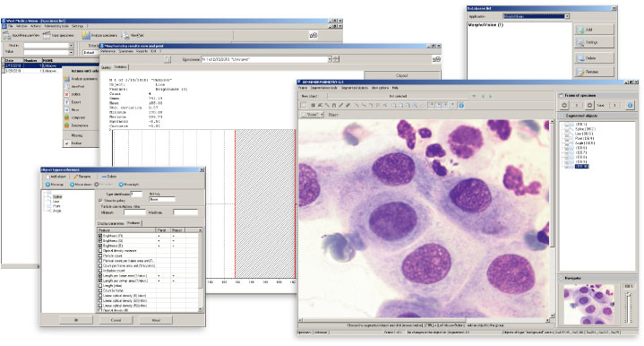Open the Specimen dropdown in results window
The height and width of the screenshot is (346, 644).
[330, 59]
